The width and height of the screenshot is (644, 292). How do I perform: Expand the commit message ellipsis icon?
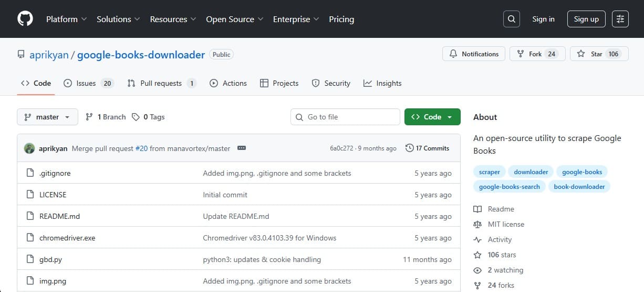pos(242,148)
